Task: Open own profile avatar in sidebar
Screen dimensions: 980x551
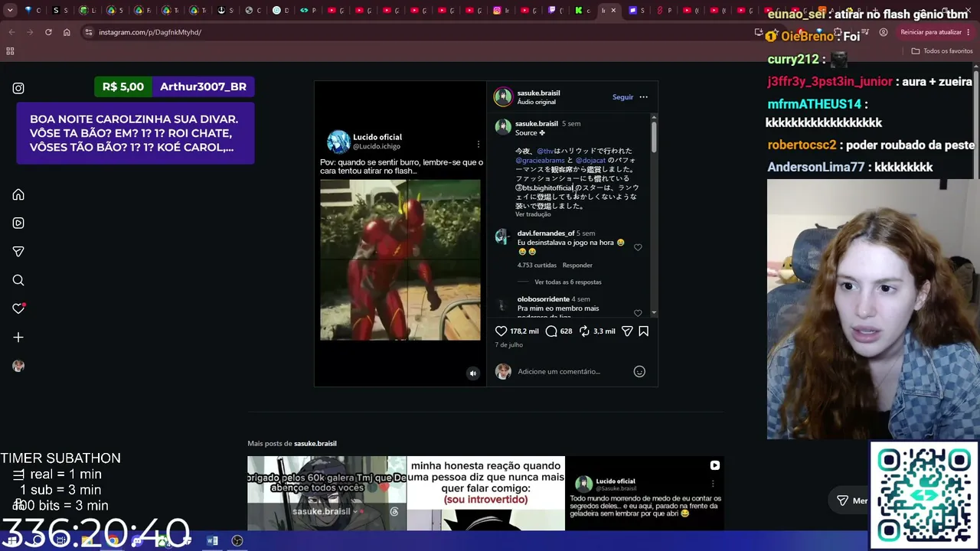Action: point(18,366)
